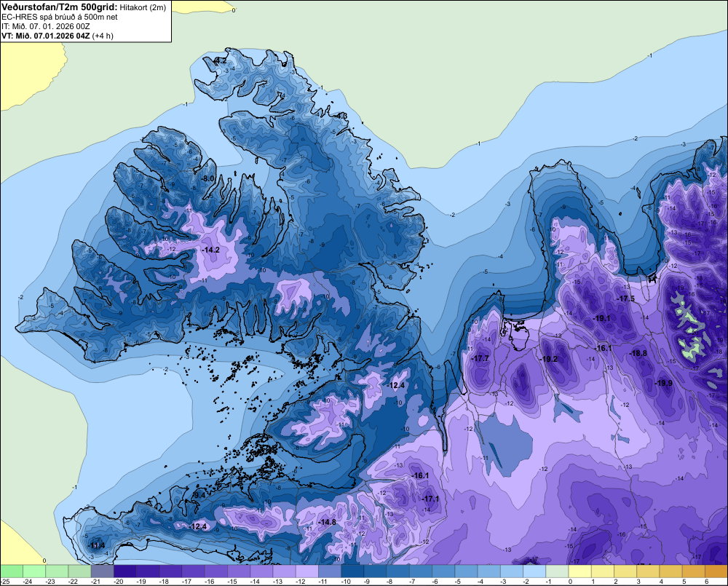Click the -19.1 temperature label
The width and height of the screenshot is (728, 586).
coord(601,319)
